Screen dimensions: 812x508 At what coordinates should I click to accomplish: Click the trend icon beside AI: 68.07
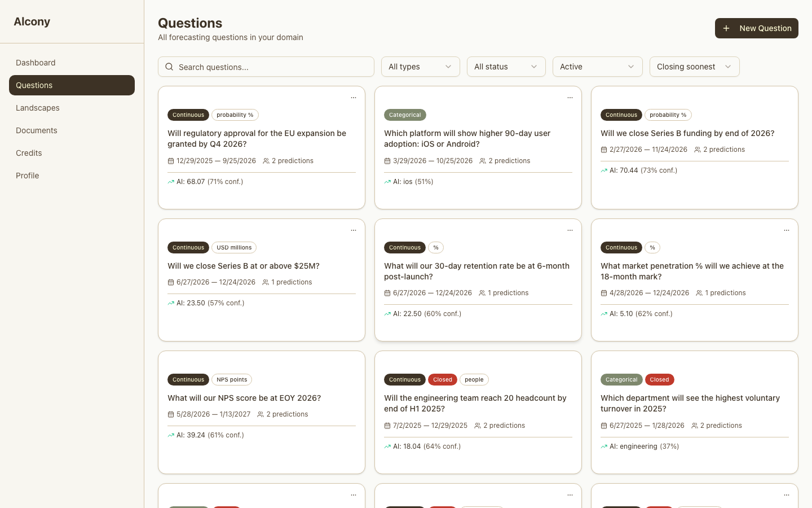pyautogui.click(x=171, y=182)
